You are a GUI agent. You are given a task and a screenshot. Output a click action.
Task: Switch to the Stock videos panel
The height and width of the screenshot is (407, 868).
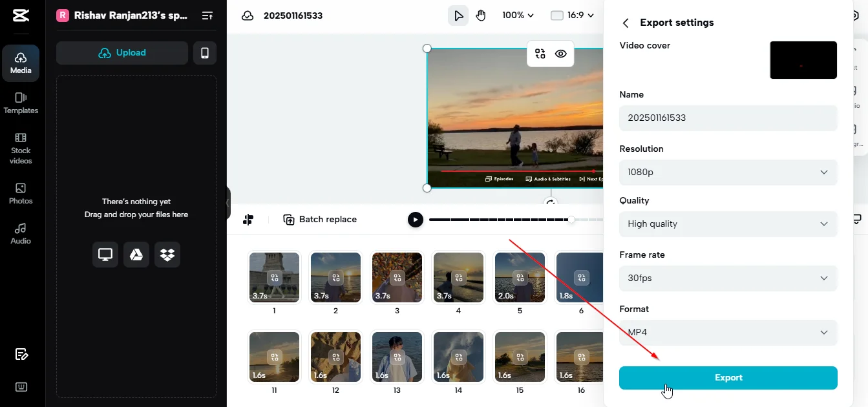[x=20, y=149]
